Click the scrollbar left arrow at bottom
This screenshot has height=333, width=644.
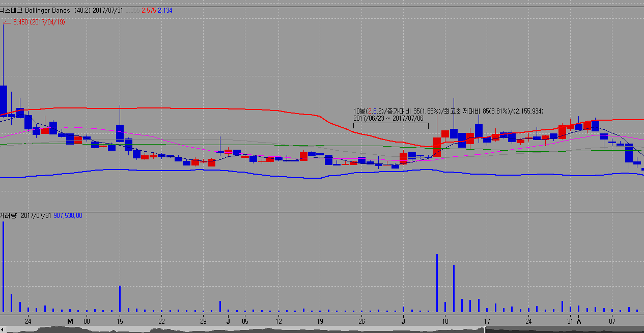click(2, 329)
